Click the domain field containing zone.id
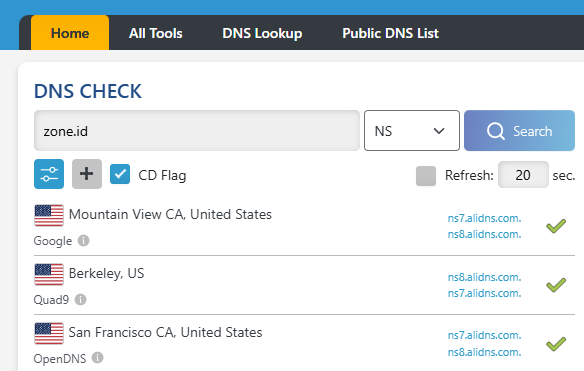584x371 pixels. point(197,130)
